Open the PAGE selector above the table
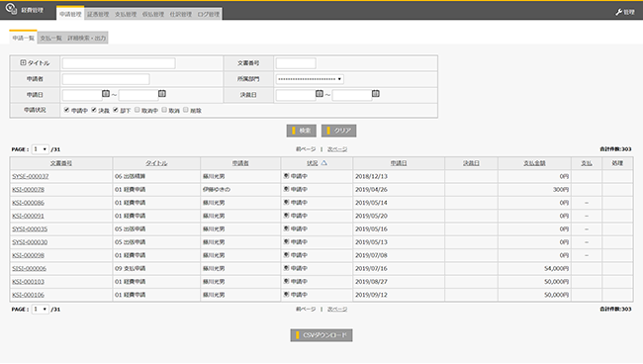643x364 pixels. (x=41, y=149)
